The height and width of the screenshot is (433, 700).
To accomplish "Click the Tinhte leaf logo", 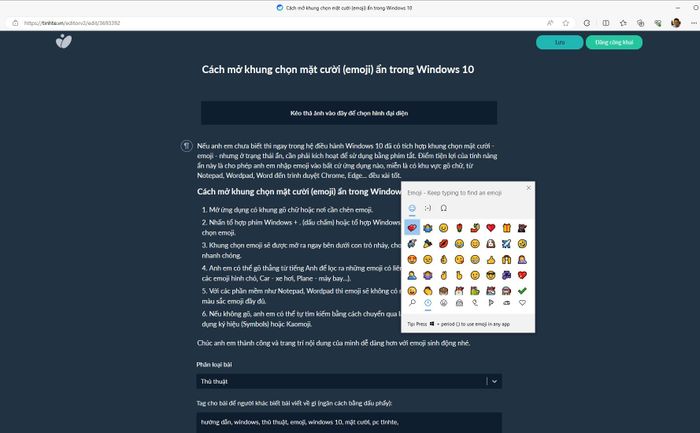I will [63, 42].
